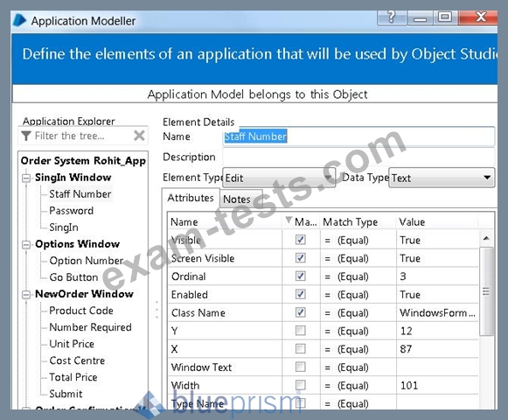This screenshot has height=420, width=508.
Task: Select Product Code in the tree
Action: [x=81, y=311]
